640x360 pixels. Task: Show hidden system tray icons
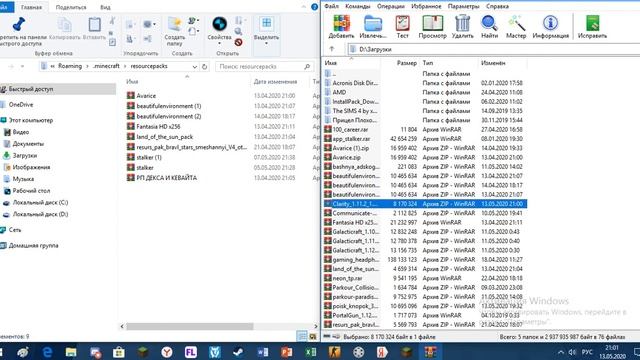coord(561,352)
